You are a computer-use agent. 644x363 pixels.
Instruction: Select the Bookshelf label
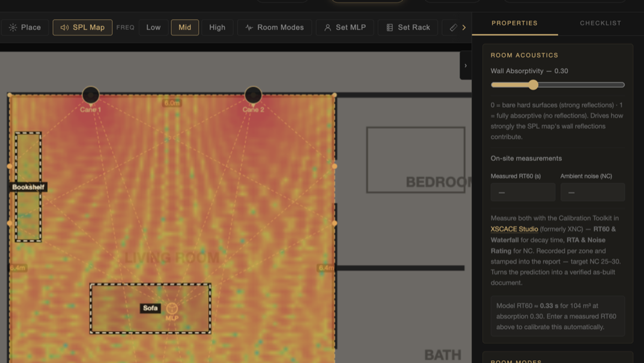[29, 187]
